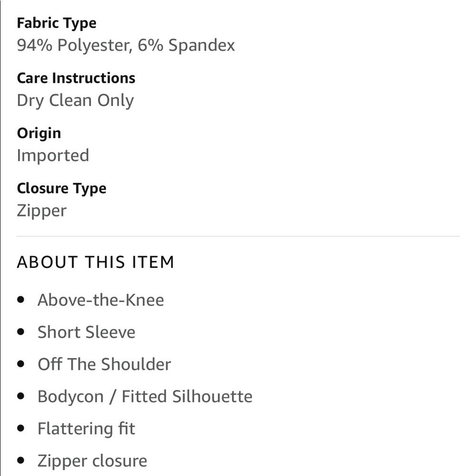Select the Above-the-Knee bullet text
Screen dimensions: 476x476
pyautogui.click(x=100, y=300)
